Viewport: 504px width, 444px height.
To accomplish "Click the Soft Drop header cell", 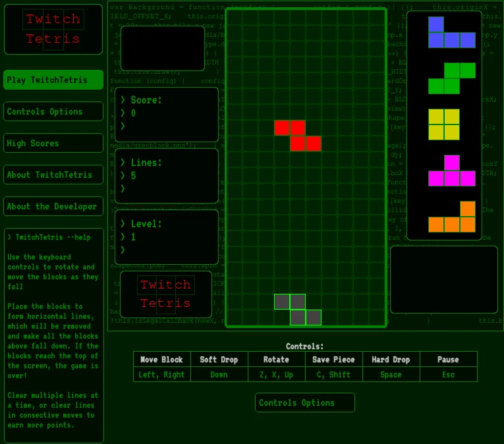I will coord(219,360).
